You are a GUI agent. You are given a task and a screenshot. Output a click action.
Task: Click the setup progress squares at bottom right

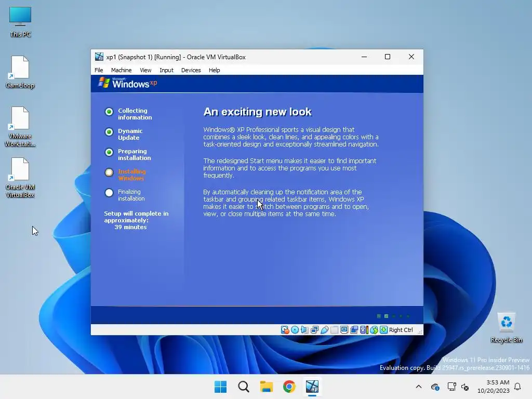[393, 316]
